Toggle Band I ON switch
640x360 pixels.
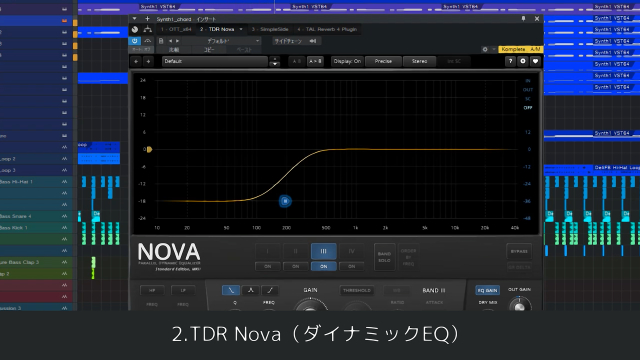(267, 267)
